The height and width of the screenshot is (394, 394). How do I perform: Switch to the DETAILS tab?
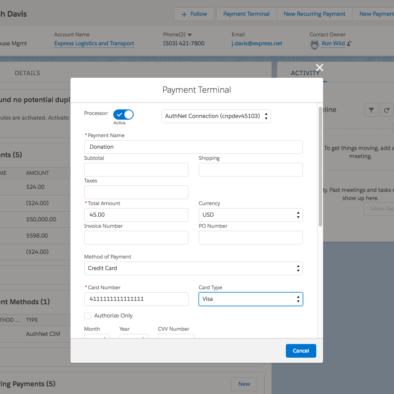(x=27, y=73)
